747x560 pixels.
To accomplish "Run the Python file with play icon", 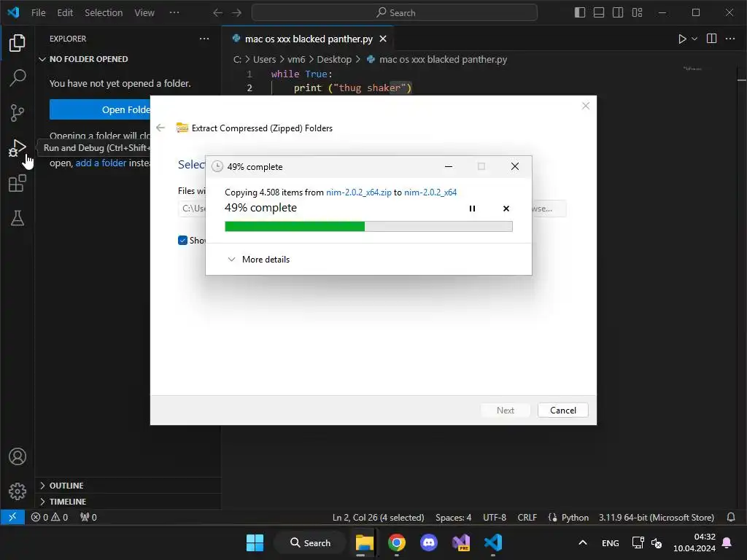I will coord(682,39).
